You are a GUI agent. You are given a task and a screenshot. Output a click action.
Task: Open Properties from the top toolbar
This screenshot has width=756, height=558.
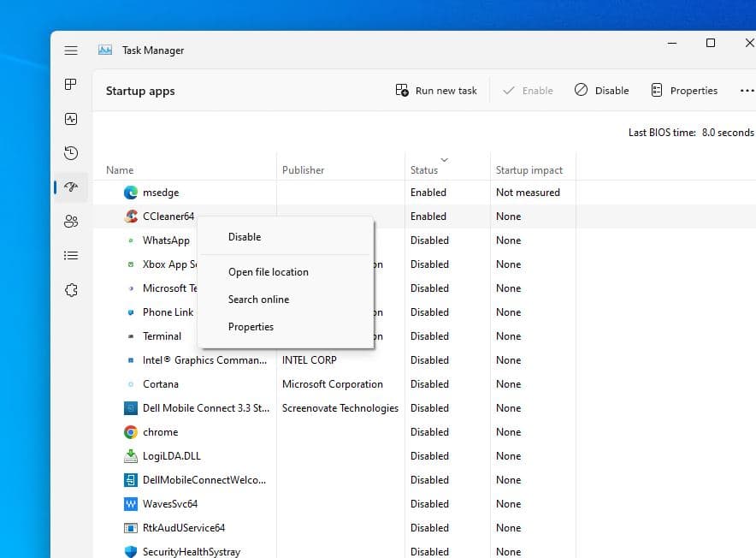pos(683,91)
